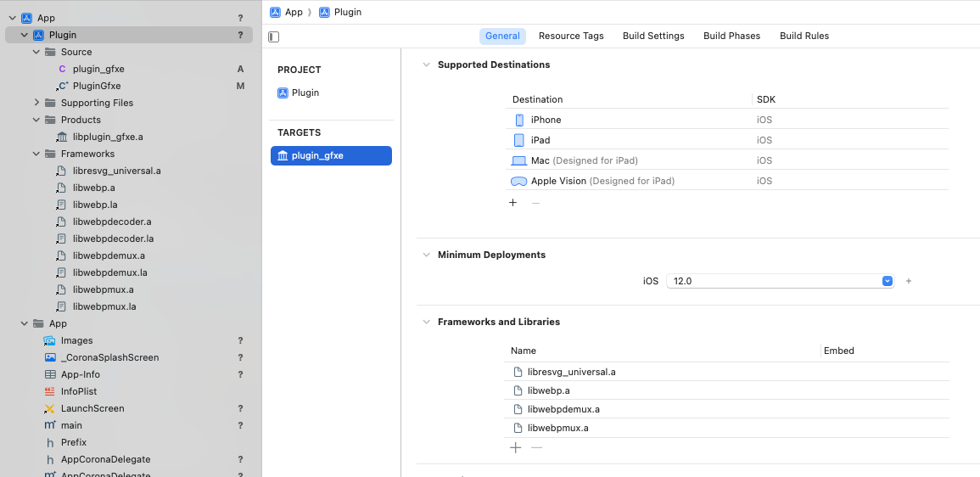Click the InfoPlist strings icon
The image size is (980, 477).
[50, 391]
